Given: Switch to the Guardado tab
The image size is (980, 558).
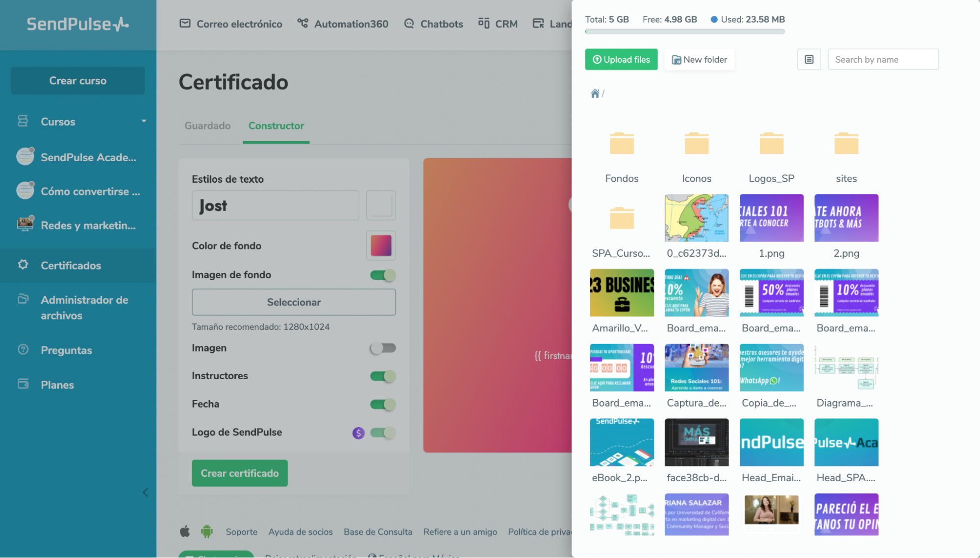Looking at the screenshot, I should point(207,125).
